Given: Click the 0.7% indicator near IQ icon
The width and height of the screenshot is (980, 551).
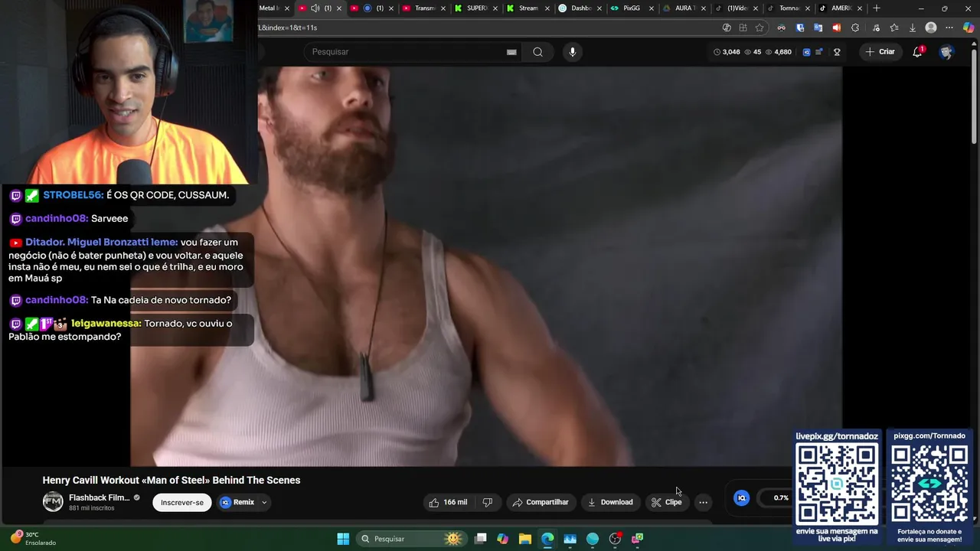Looking at the screenshot, I should pos(781,498).
